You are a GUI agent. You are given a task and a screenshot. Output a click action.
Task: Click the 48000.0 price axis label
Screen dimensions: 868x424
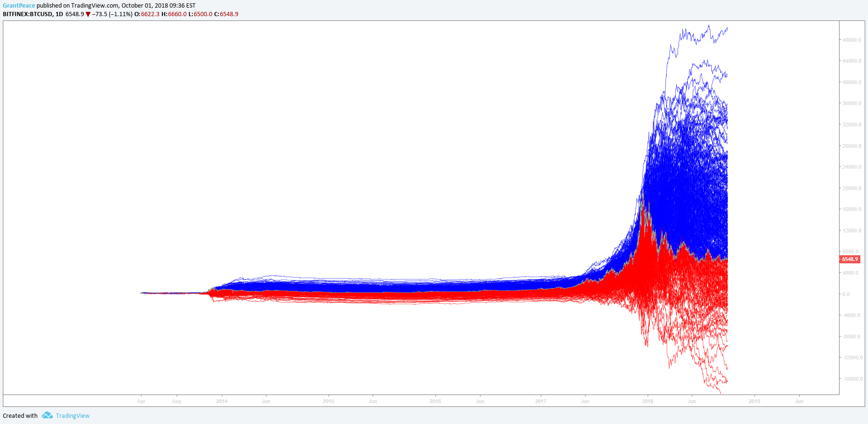[851, 40]
